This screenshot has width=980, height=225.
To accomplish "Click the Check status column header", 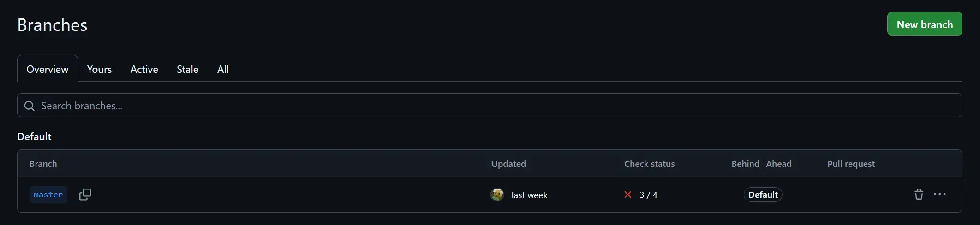I will point(649,164).
